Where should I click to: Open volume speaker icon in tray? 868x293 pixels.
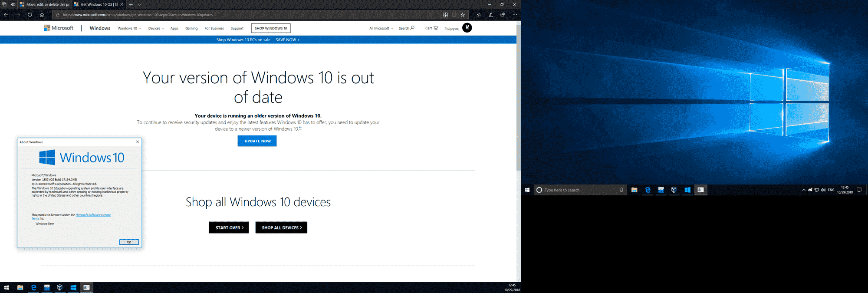(x=823, y=190)
